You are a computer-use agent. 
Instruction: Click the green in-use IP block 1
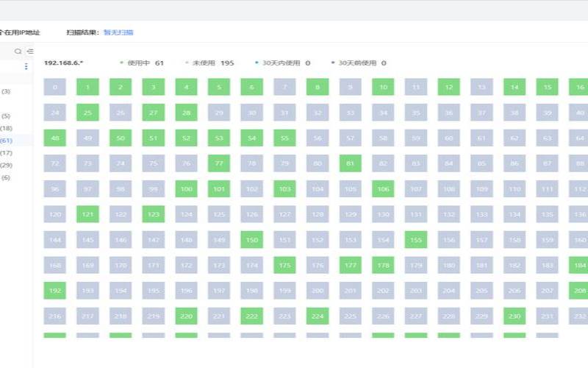tap(87, 88)
